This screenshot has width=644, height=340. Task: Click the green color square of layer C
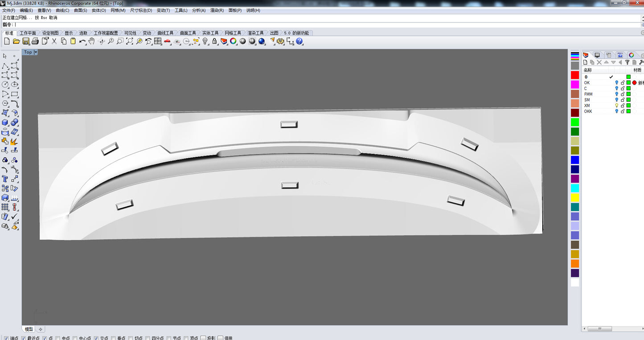coord(628,88)
